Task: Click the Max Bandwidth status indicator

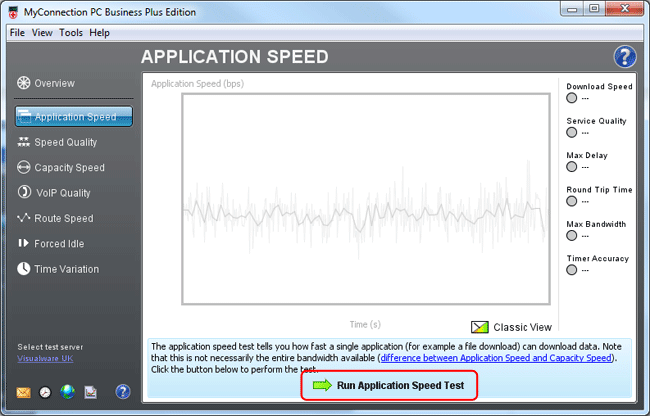Action: [x=572, y=236]
